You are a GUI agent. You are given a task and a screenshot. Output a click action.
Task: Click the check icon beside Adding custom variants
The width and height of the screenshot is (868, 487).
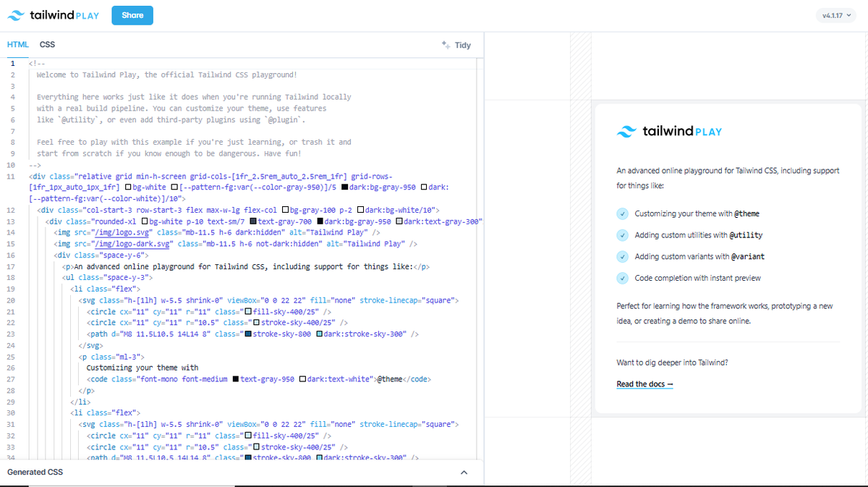pyautogui.click(x=623, y=256)
